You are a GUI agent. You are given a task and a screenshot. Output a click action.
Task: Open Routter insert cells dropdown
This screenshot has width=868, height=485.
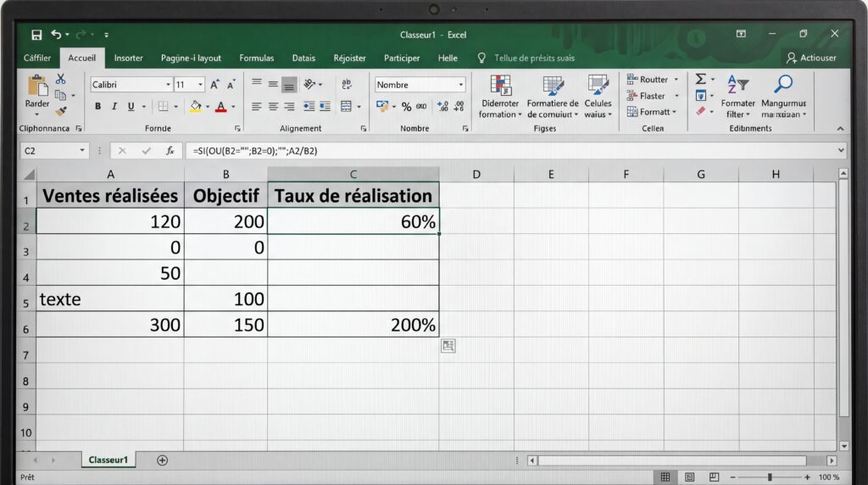click(x=653, y=79)
